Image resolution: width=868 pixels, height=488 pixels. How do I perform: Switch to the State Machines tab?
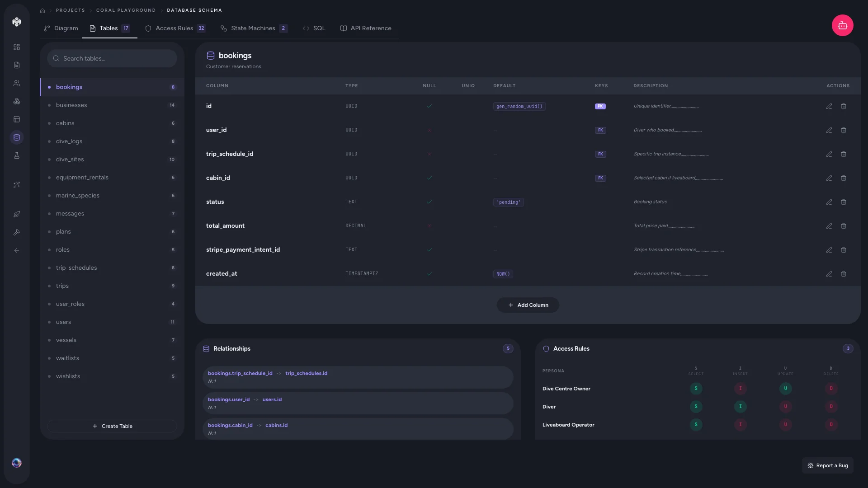(253, 28)
